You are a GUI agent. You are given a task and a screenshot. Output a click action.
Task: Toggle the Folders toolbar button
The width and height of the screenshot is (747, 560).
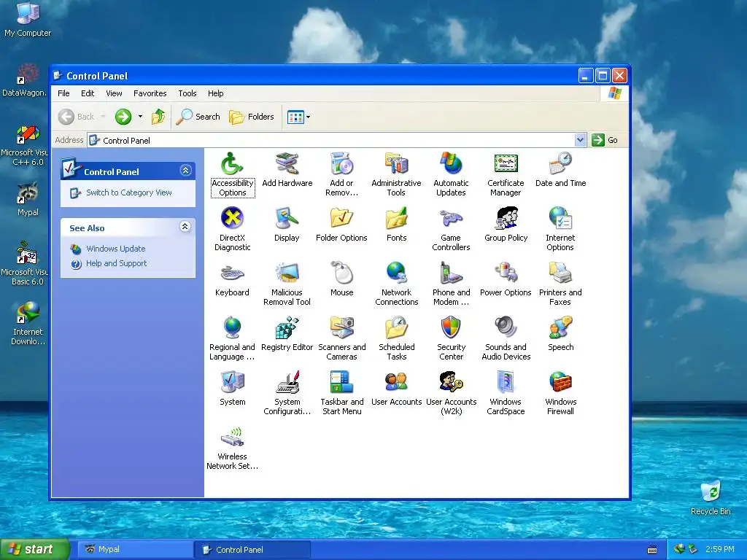click(252, 117)
